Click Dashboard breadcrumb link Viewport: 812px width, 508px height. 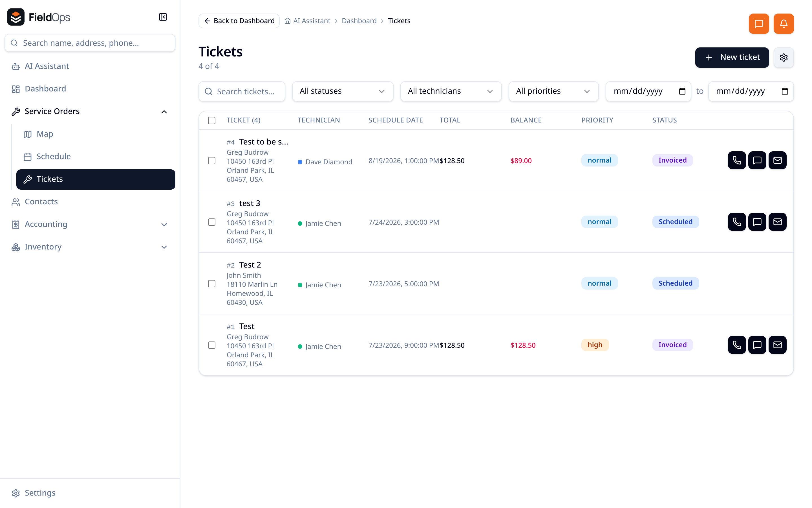pyautogui.click(x=359, y=21)
